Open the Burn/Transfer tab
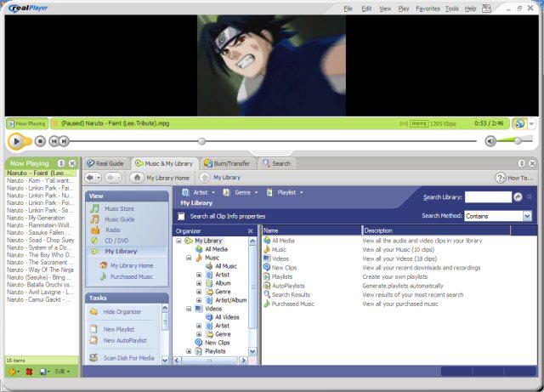544x392 pixels. [227, 163]
